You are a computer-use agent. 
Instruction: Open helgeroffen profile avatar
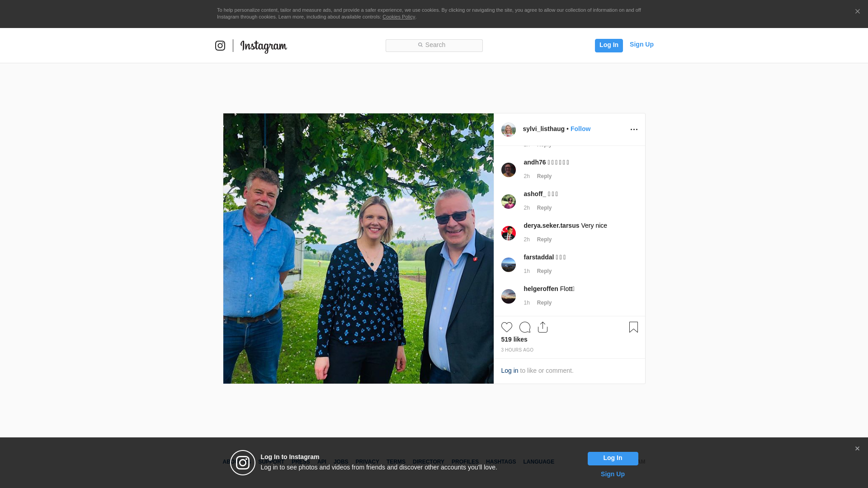(509, 296)
